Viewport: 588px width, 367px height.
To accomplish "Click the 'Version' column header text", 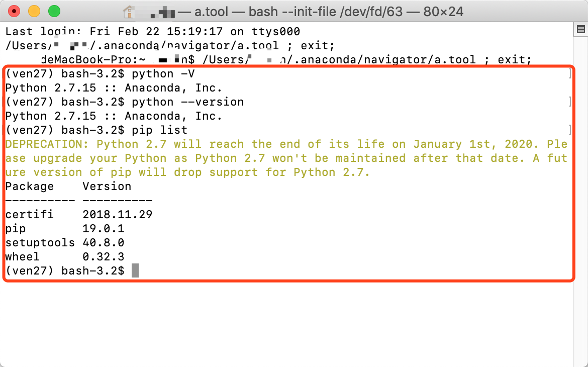I will click(107, 187).
